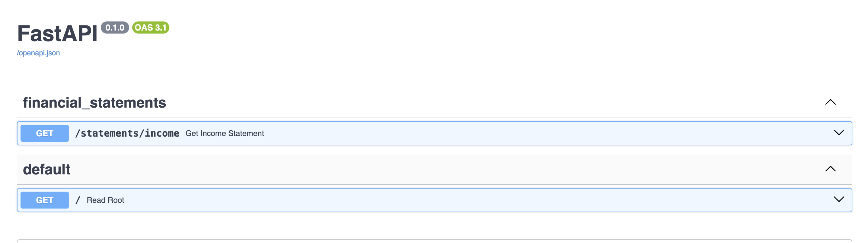Click GET badge for Read Root
868x243 pixels.
(x=44, y=200)
